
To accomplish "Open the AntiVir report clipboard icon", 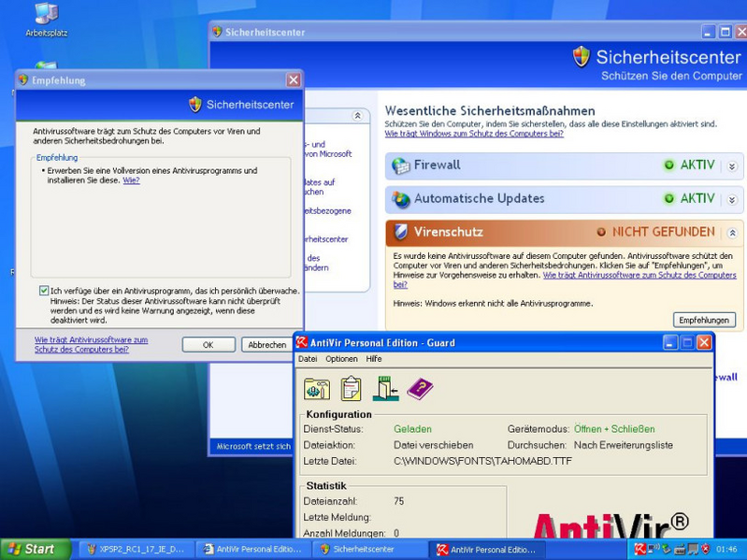I will coord(351,389).
